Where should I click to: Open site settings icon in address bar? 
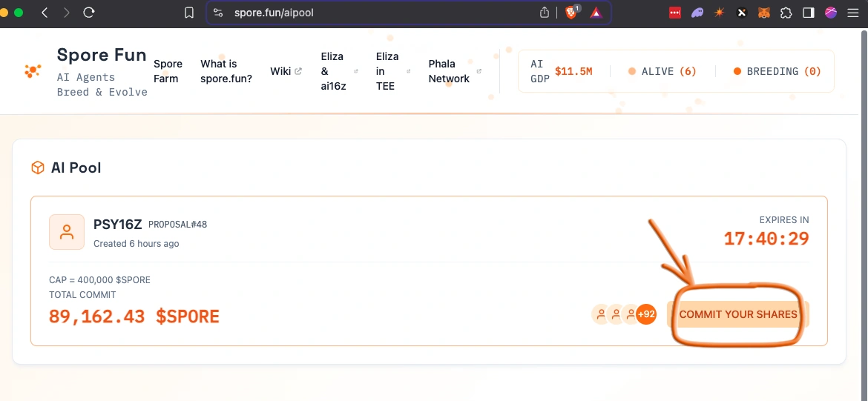point(218,13)
